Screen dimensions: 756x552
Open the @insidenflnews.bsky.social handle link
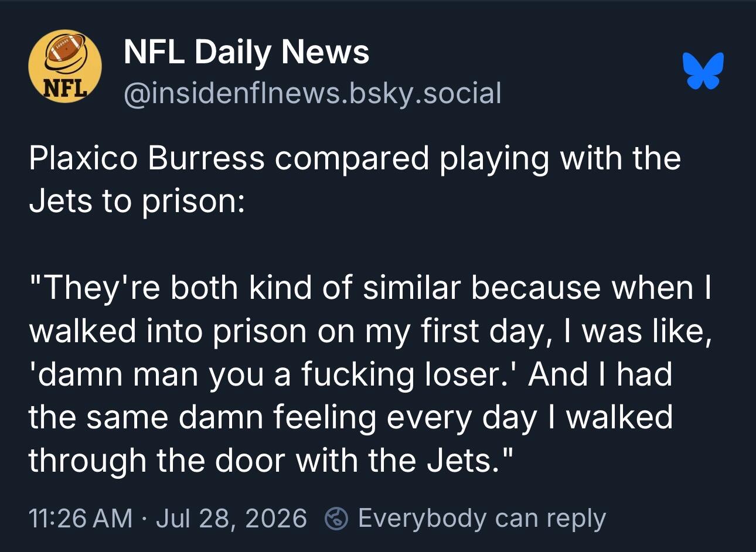tap(313, 93)
